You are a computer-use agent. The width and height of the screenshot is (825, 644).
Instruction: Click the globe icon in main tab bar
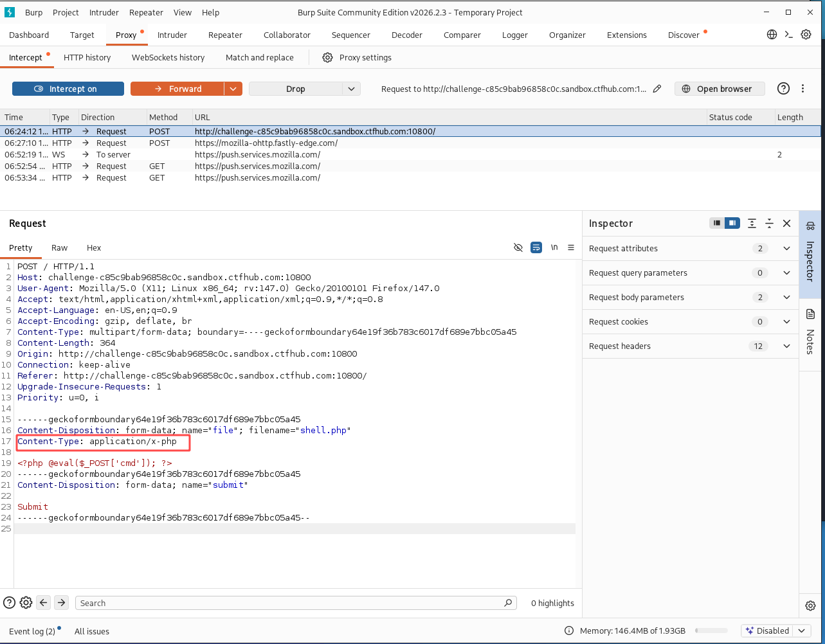tap(772, 35)
